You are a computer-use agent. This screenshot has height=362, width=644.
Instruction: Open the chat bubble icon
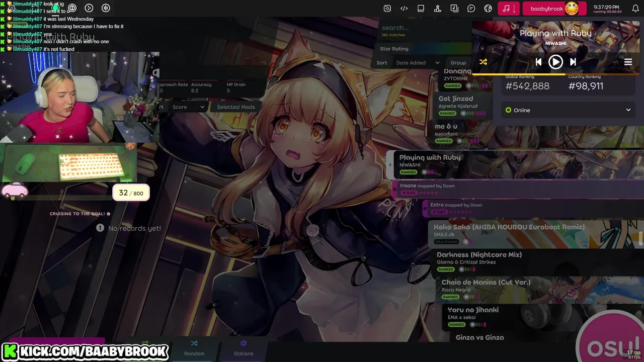pos(471,8)
